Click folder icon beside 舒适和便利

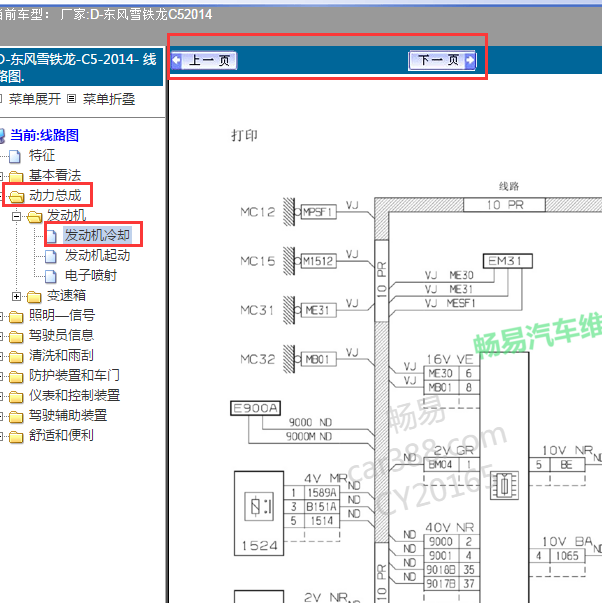(x=16, y=436)
